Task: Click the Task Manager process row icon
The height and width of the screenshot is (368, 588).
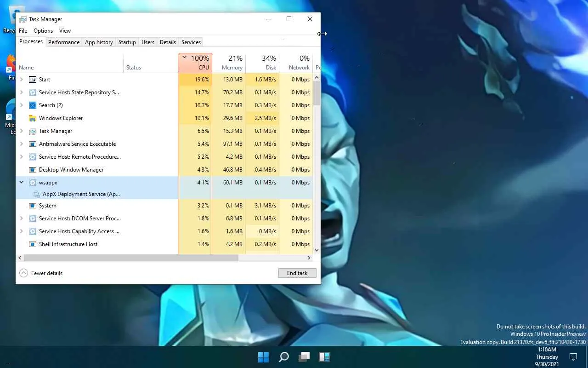Action: [33, 131]
